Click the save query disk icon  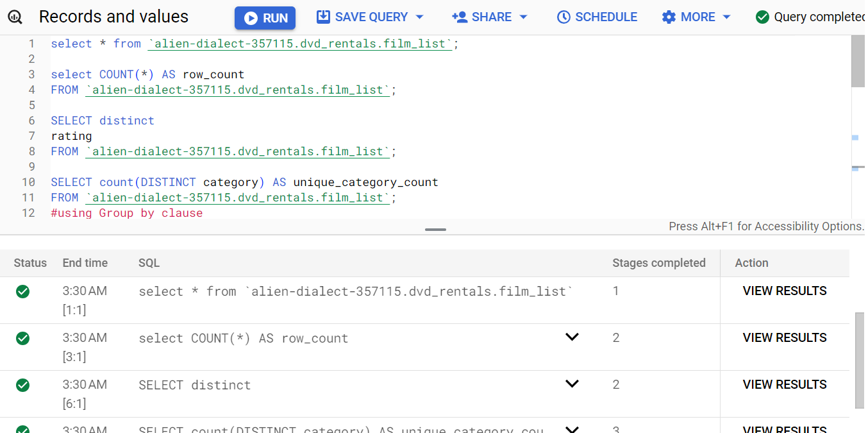click(324, 17)
